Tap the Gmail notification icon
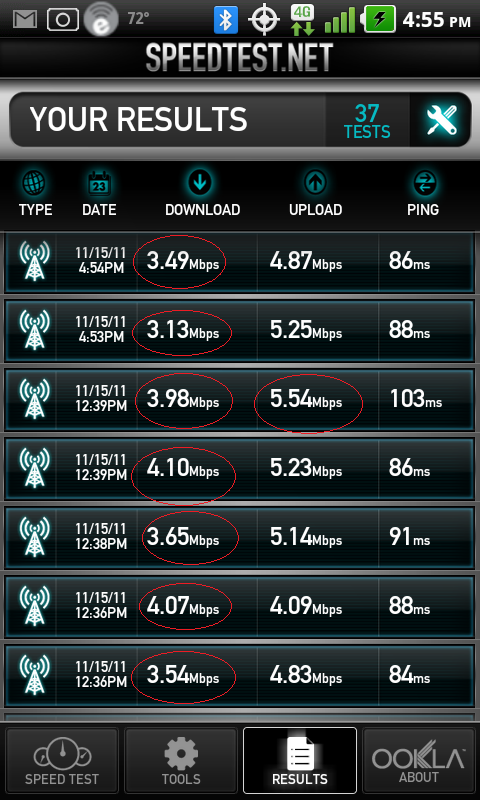The image size is (480, 800). 27,19
